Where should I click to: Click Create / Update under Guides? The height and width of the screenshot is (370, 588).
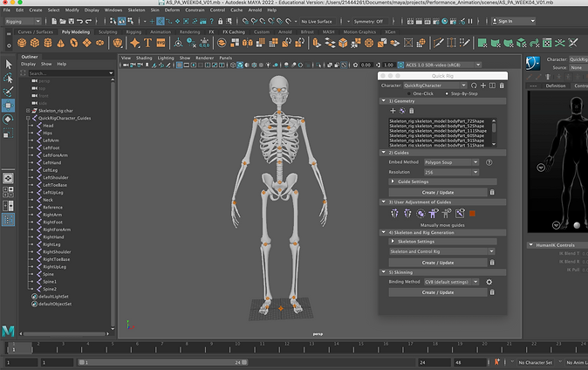click(x=438, y=192)
